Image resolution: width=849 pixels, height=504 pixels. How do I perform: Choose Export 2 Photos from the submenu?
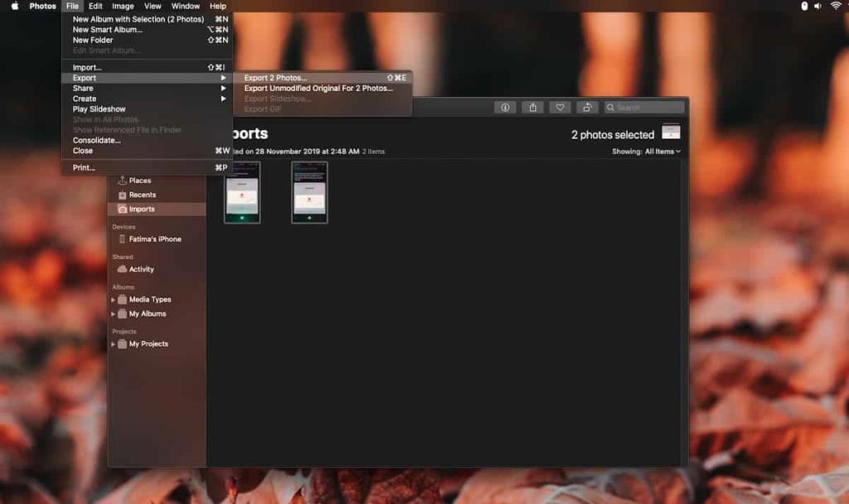tap(274, 77)
